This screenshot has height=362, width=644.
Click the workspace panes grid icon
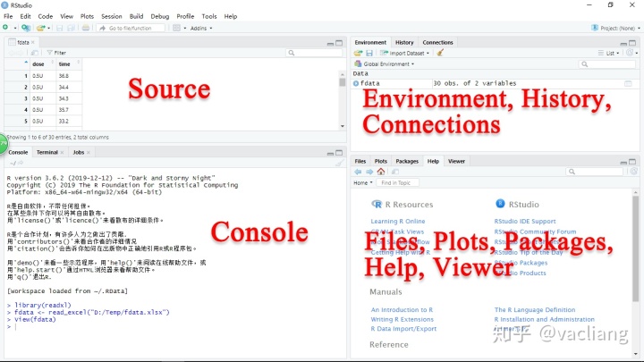coord(176,28)
